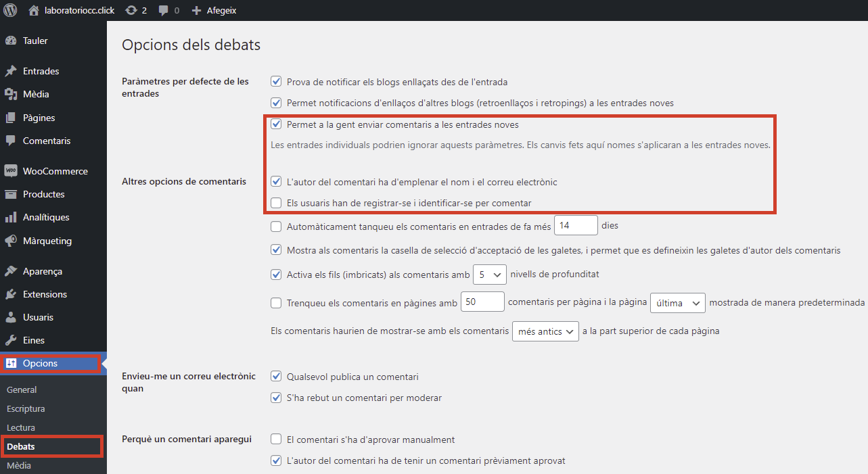
Task: Open the updates icon showing 2
Action: click(x=131, y=10)
